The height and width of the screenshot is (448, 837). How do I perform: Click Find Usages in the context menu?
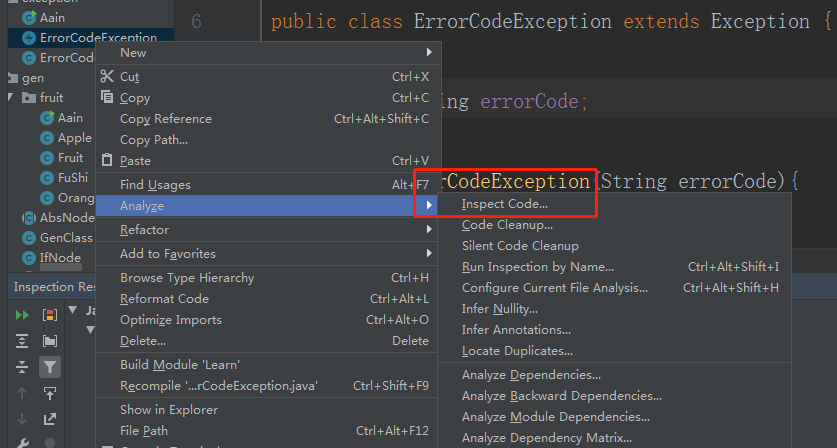tap(155, 185)
